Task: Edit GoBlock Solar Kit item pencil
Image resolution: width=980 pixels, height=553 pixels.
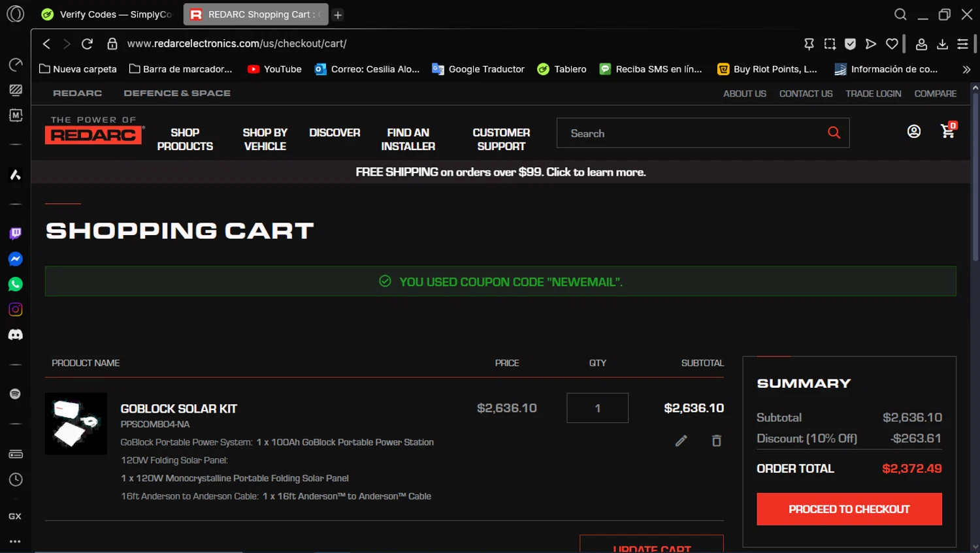Action: [681, 441]
